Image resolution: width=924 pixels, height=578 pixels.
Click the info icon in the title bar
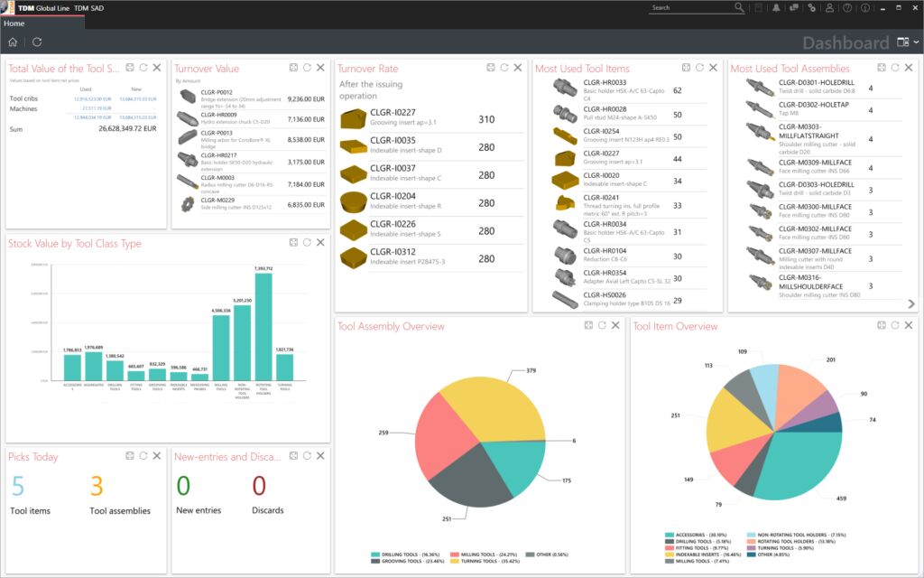[x=866, y=7]
